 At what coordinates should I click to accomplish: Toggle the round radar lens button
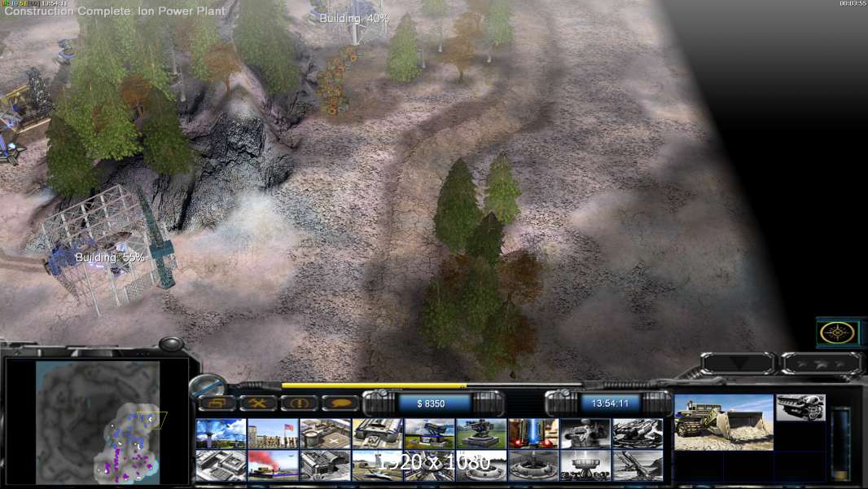pyautogui.click(x=208, y=386)
